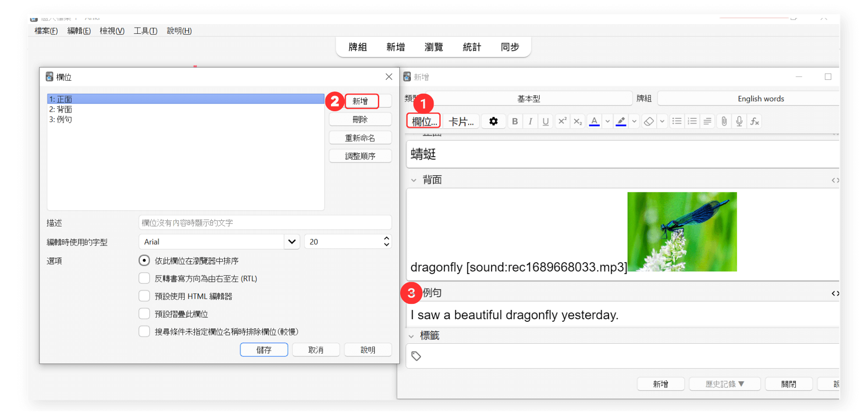Select 依此欄位在瀏覽器中排序 radio button
This screenshot has height=416, width=868.
click(x=144, y=261)
